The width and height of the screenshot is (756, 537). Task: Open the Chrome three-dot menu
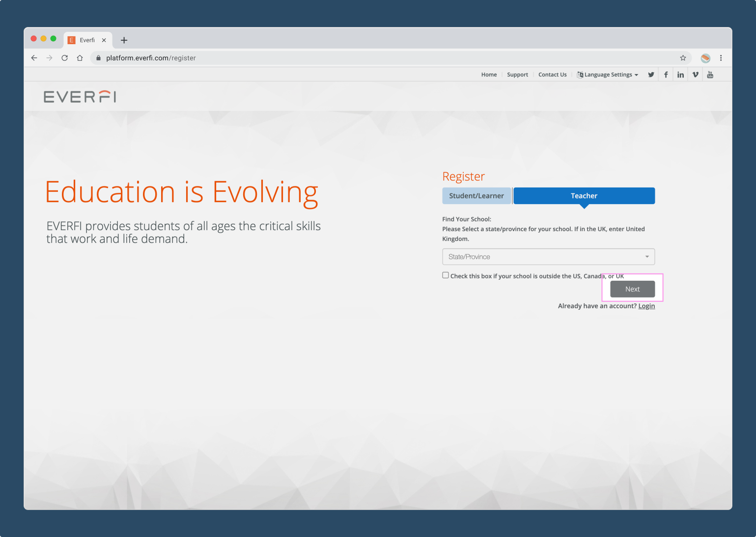pyautogui.click(x=721, y=58)
